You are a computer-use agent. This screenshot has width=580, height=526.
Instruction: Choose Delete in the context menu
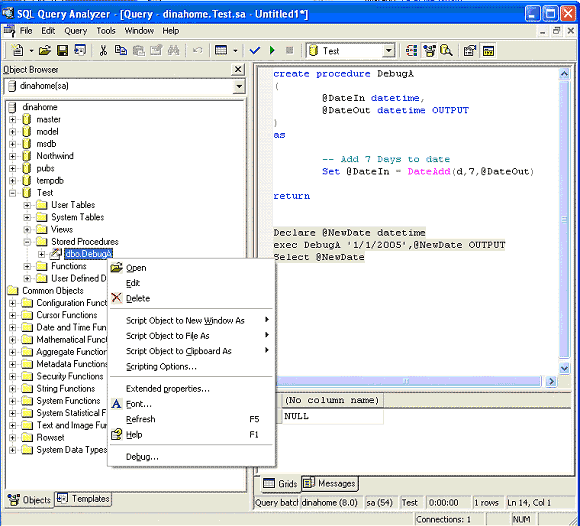coord(191,298)
